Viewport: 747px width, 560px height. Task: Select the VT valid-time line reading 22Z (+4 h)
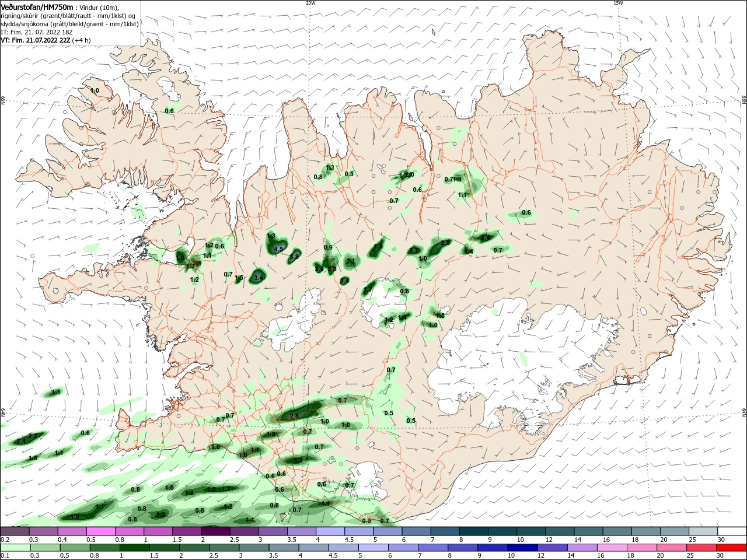pos(46,40)
